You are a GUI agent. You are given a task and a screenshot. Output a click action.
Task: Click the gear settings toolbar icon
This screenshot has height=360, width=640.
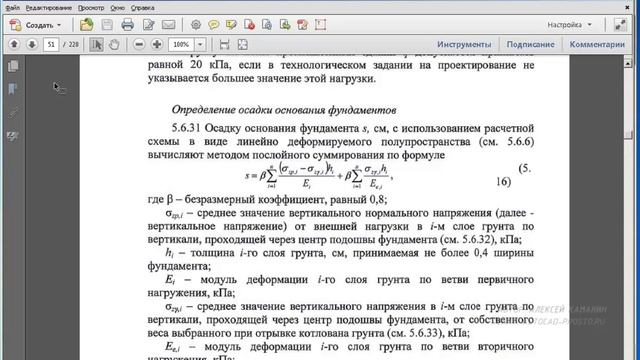pyautogui.click(x=196, y=25)
